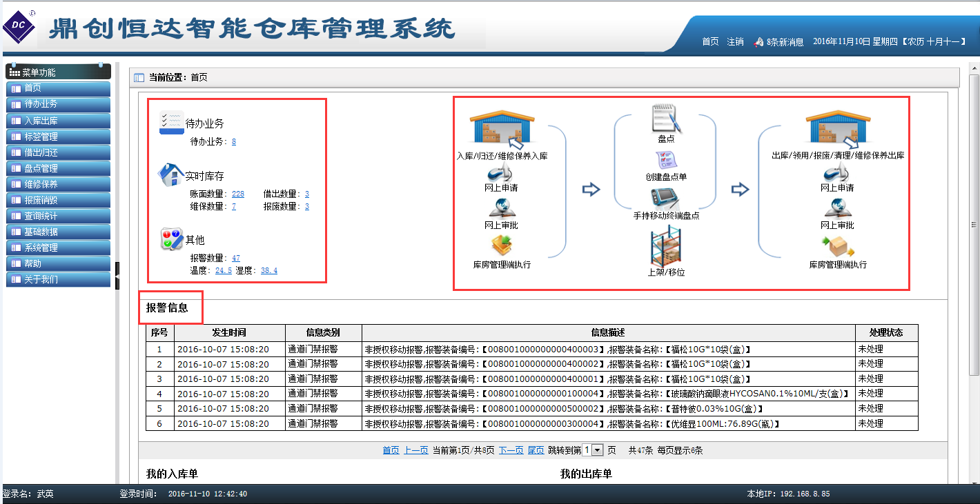Screen dimensions: 980x504
Task: Click the 盘点 notepad icon
Action: click(667, 117)
